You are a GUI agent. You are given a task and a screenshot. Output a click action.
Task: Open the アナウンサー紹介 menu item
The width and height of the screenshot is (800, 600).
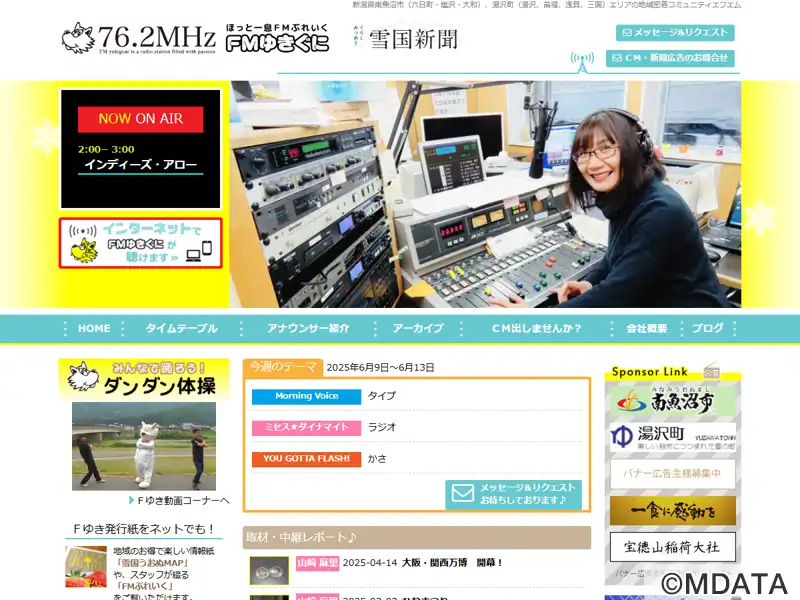coord(308,329)
